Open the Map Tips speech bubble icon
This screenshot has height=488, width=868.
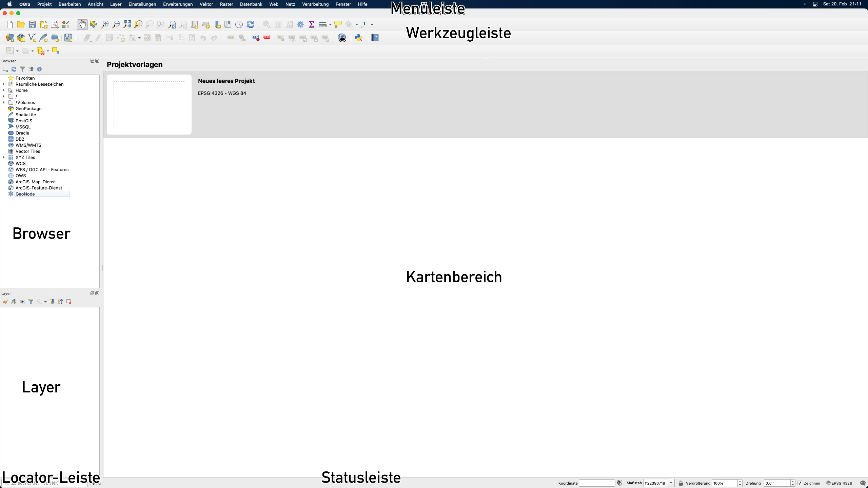point(338,24)
